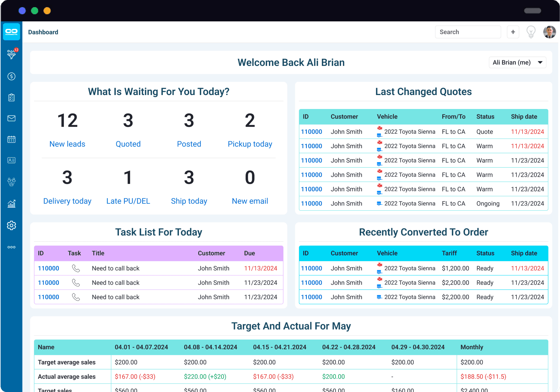Click the red 11/13/2024 date in the Quote status row
Screen dimensions: 560x392
tap(527, 132)
